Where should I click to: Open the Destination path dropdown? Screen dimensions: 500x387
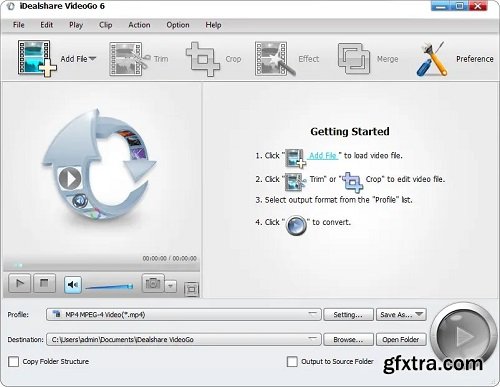pyautogui.click(x=184, y=339)
